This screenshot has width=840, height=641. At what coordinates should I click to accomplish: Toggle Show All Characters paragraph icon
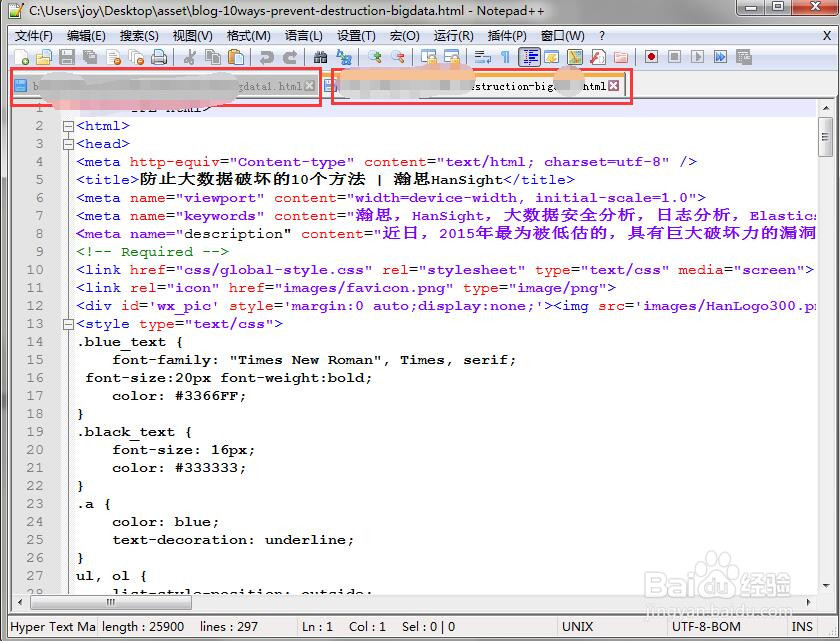pos(507,57)
